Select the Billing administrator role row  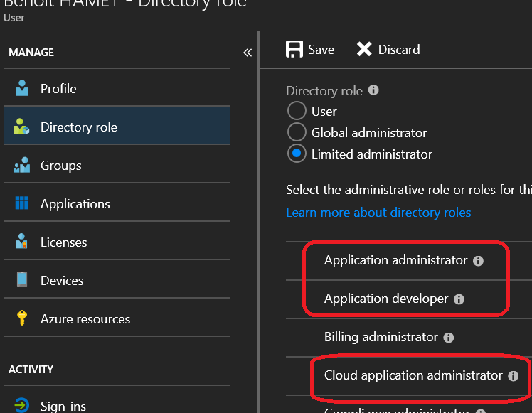[x=381, y=337]
